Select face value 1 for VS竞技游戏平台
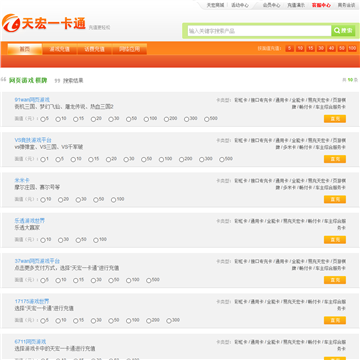The width and height of the screenshot is (360, 360). [x=43, y=160]
